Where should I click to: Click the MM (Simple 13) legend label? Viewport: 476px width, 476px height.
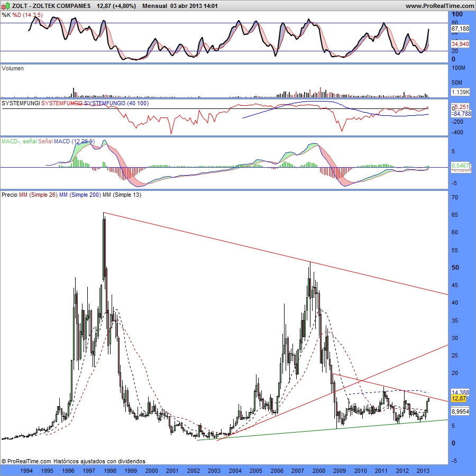coord(122,195)
